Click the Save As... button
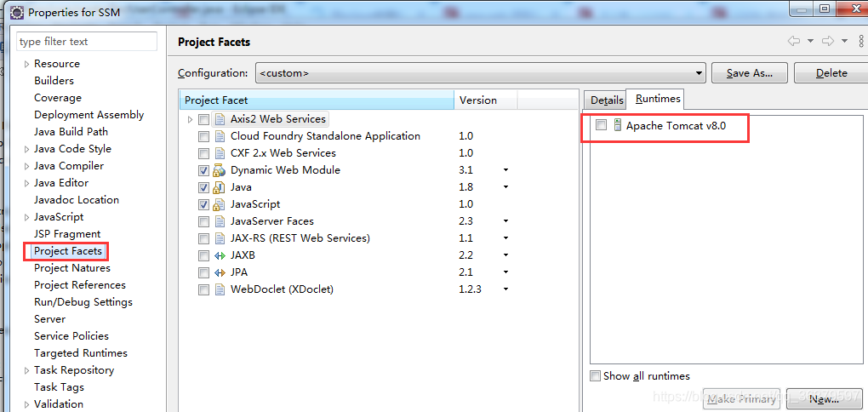This screenshot has width=868, height=412. pos(750,73)
